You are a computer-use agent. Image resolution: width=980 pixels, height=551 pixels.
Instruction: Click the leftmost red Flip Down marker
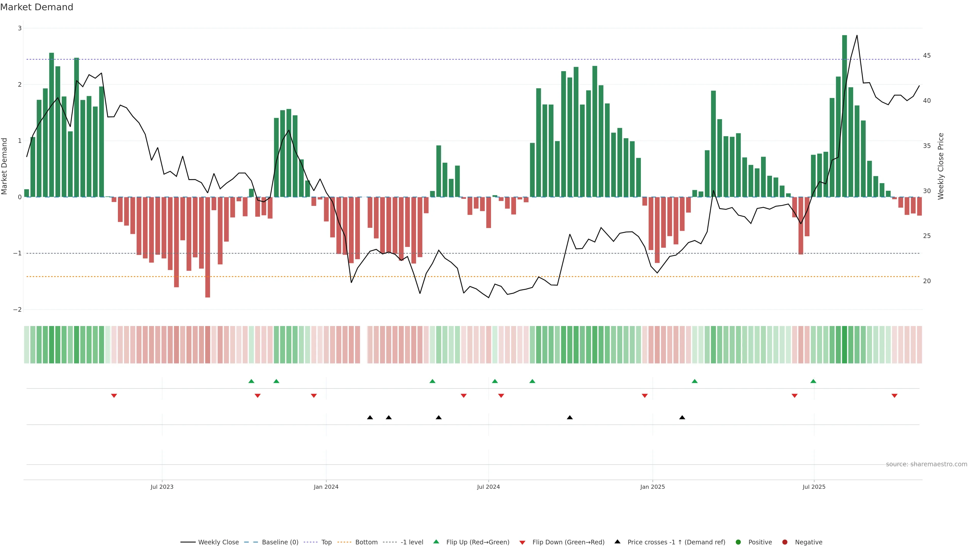(x=114, y=396)
